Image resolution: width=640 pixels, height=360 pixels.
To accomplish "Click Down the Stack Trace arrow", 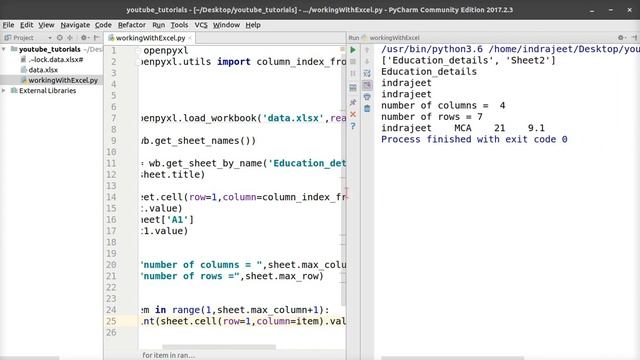I will point(367,62).
